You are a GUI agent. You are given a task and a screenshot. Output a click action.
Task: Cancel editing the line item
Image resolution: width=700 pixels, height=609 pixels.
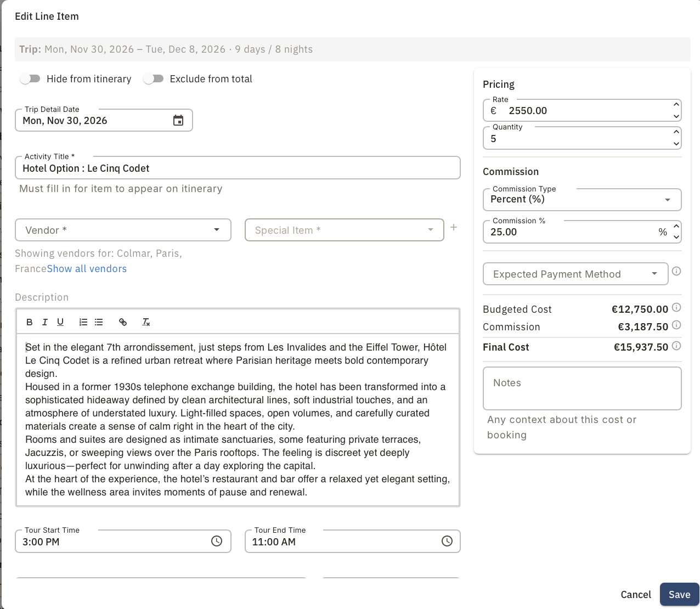pos(636,594)
